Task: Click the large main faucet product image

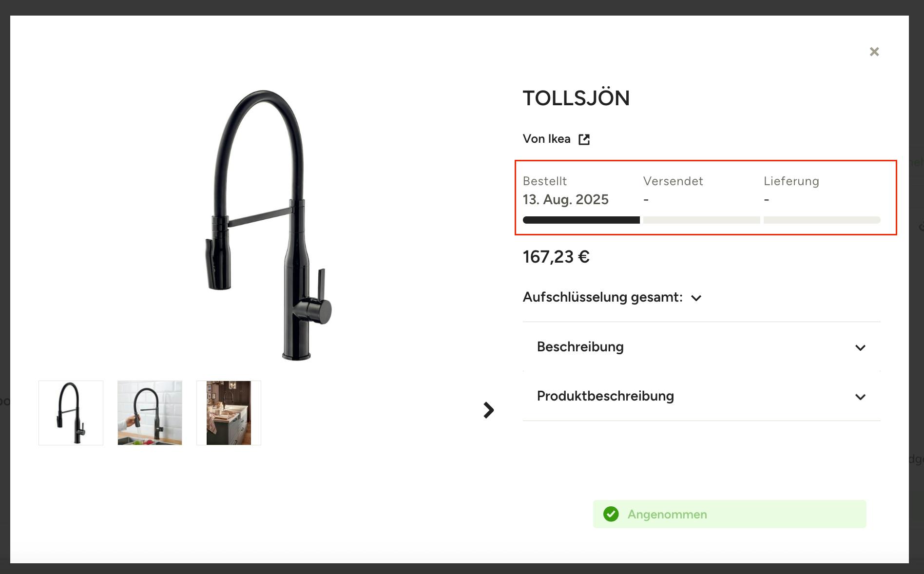Action: click(268, 224)
